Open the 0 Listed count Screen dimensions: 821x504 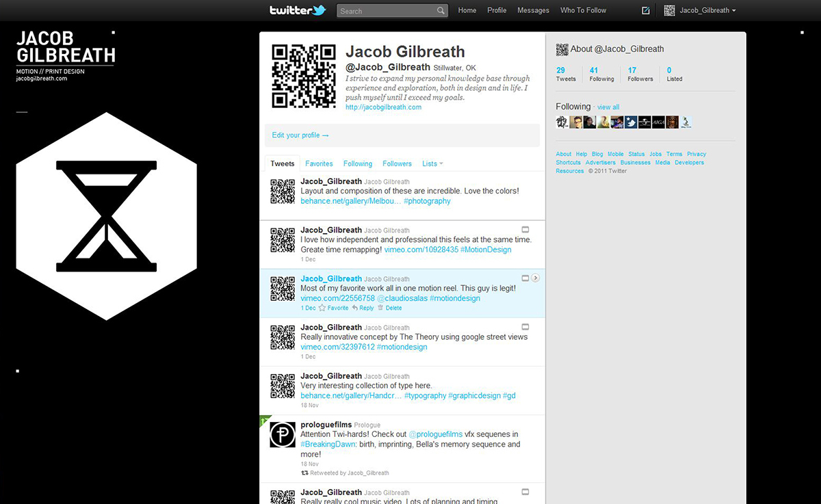(675, 75)
